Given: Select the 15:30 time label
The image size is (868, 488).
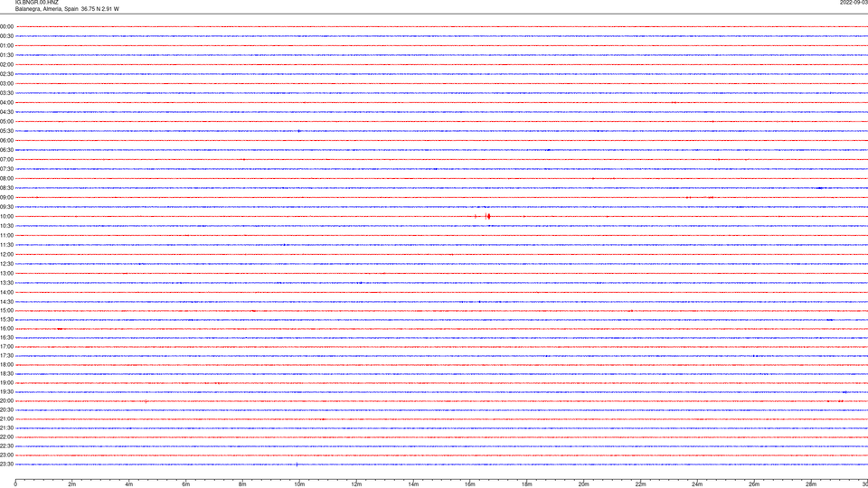Looking at the screenshot, I should [x=6, y=320].
